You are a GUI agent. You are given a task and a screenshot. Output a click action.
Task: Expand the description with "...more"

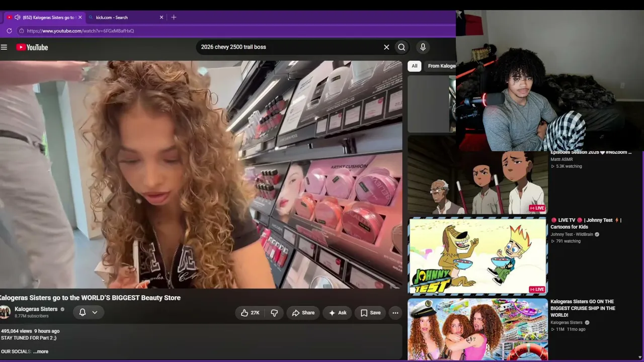click(x=41, y=351)
